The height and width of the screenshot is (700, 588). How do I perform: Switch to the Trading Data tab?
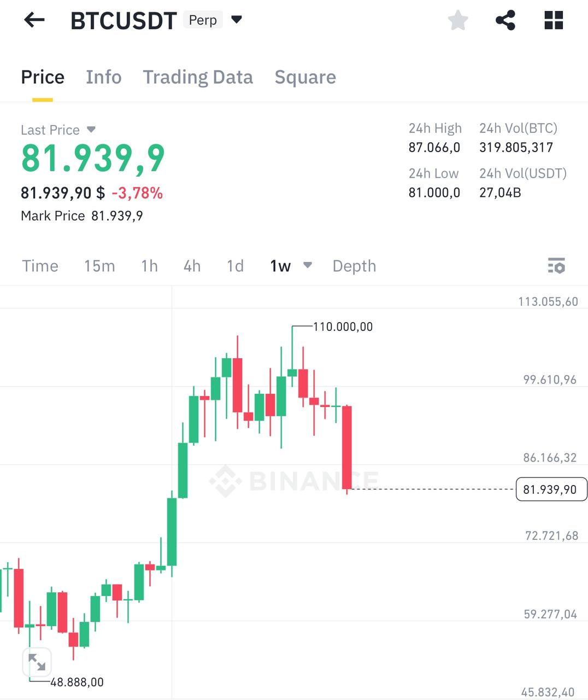[x=198, y=77]
